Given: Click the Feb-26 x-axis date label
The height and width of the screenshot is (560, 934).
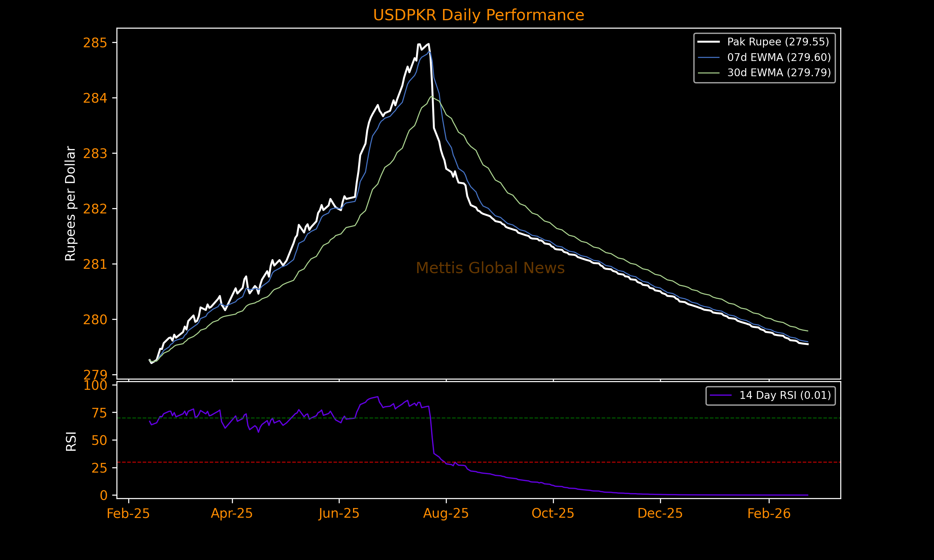Looking at the screenshot, I should pos(769,514).
